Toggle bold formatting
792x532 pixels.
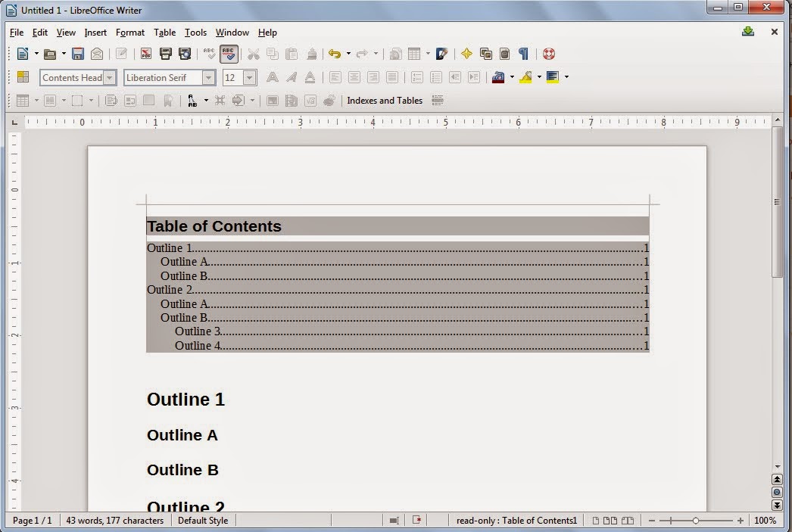point(272,77)
